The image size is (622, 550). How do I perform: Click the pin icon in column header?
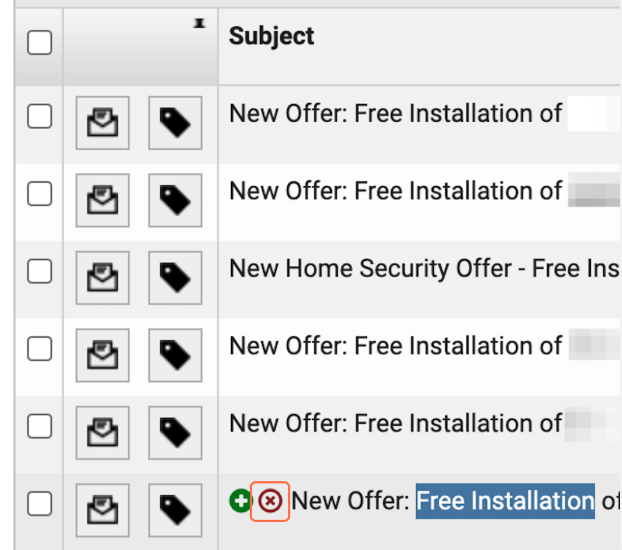coord(200,23)
